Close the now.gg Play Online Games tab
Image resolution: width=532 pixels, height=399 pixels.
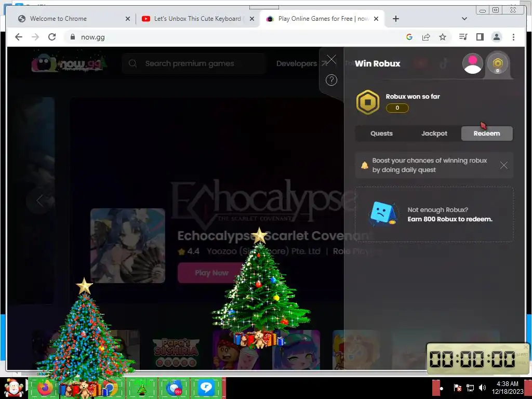376,19
